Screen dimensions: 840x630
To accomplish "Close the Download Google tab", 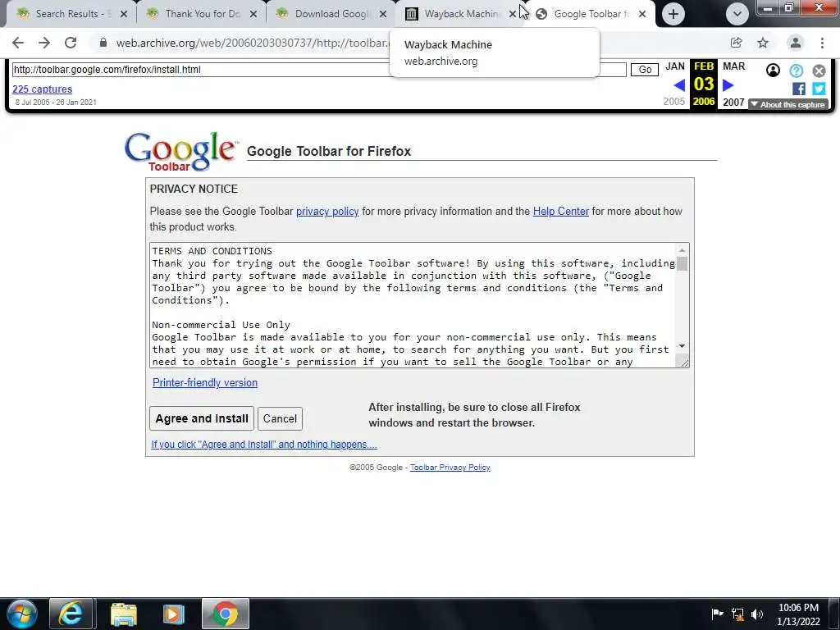I will tap(383, 14).
